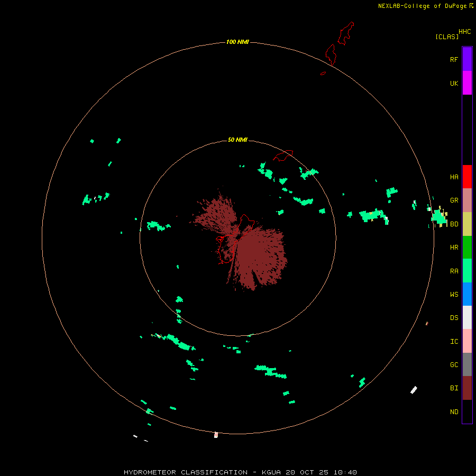This screenshot has height=476, width=476.
Task: Click the ND legend label
Action: [x=454, y=412]
